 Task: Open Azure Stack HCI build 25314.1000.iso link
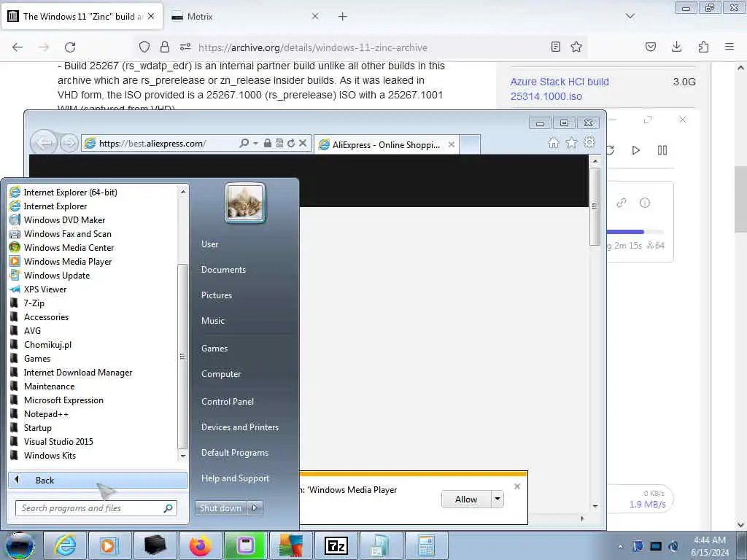point(560,89)
